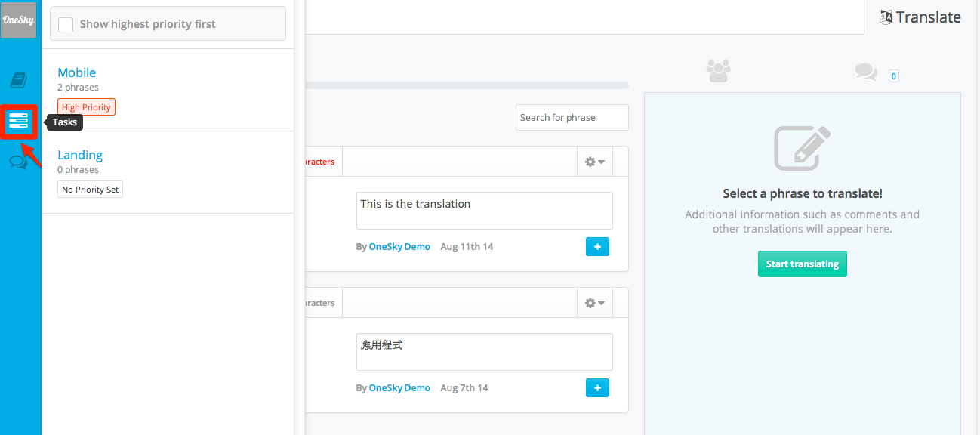Click the '0 phrases' count under Landing

tap(78, 170)
